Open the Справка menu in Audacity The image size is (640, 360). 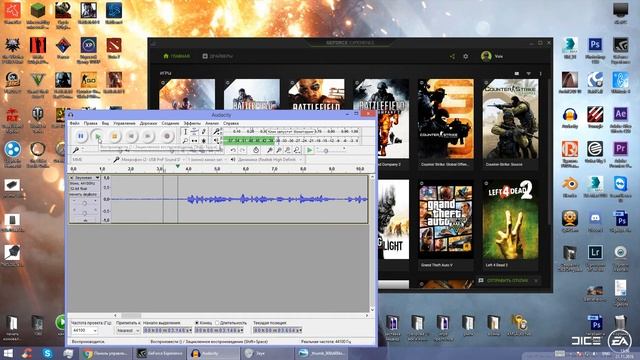pyautogui.click(x=231, y=123)
